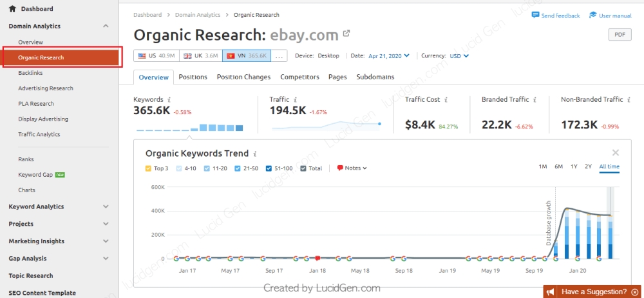Viewport: 644px width, 298px height.
Task: Open the Date Apr 21, 2020 dropdown
Action: (x=388, y=55)
